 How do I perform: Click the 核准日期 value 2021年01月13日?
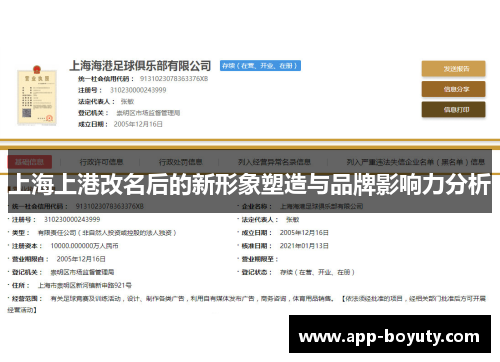pyautogui.click(x=304, y=246)
